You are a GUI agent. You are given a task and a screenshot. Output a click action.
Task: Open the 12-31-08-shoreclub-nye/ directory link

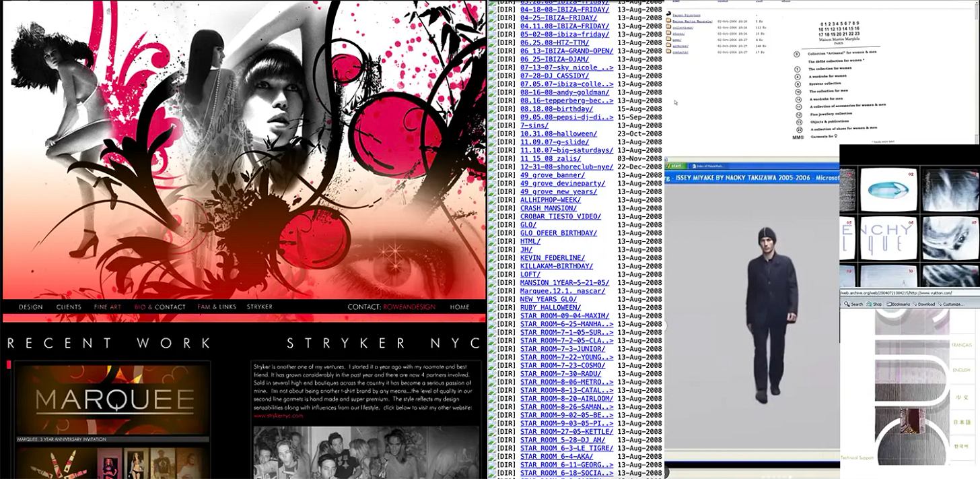(567, 166)
